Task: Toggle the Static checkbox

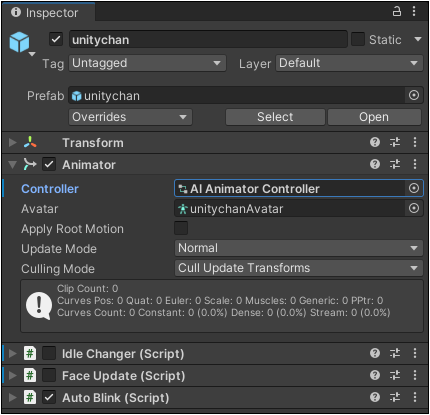Action: pyautogui.click(x=358, y=39)
